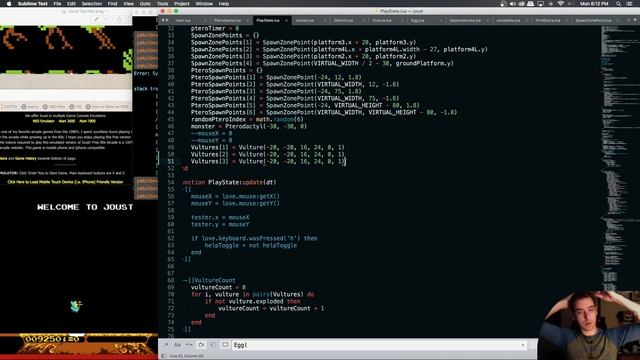Click the Error text in terminal window
Viewport: 640px width, 360px height.
click(146, 73)
